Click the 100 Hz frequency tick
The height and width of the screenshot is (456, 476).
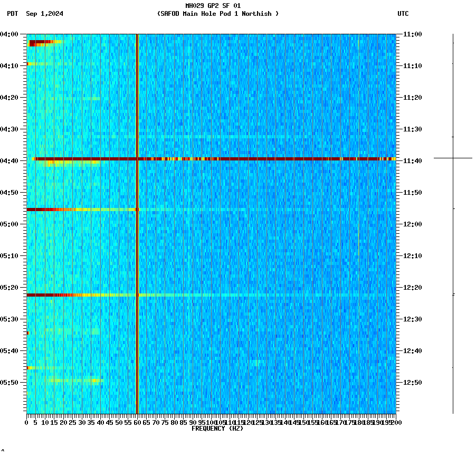tap(212, 423)
